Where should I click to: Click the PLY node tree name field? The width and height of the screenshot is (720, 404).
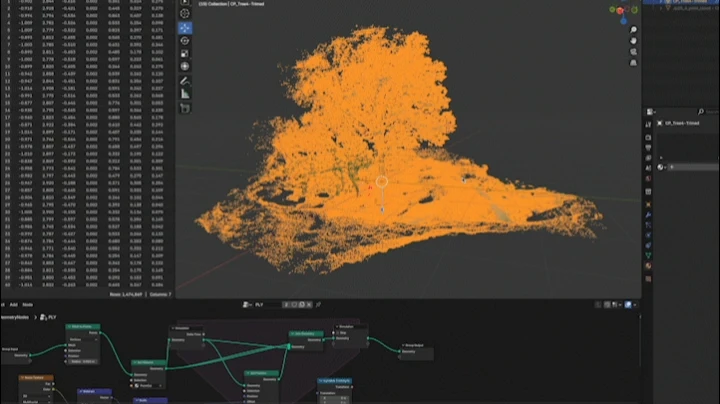point(267,304)
